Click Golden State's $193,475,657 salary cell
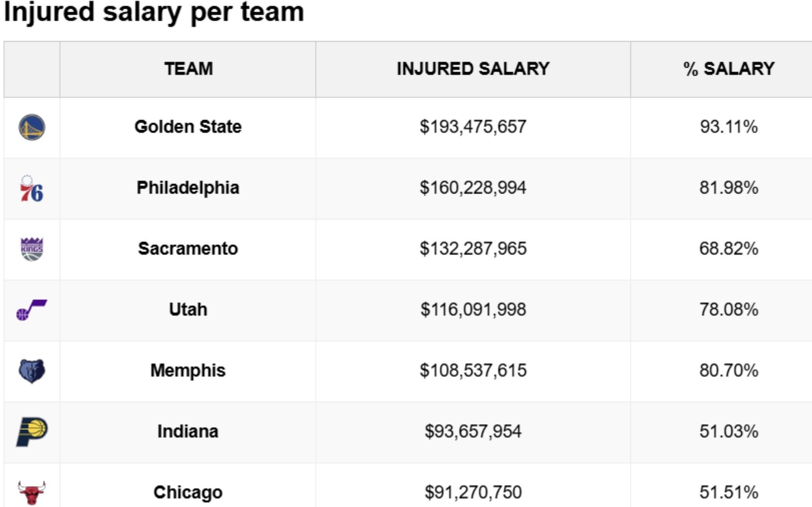 (473, 127)
